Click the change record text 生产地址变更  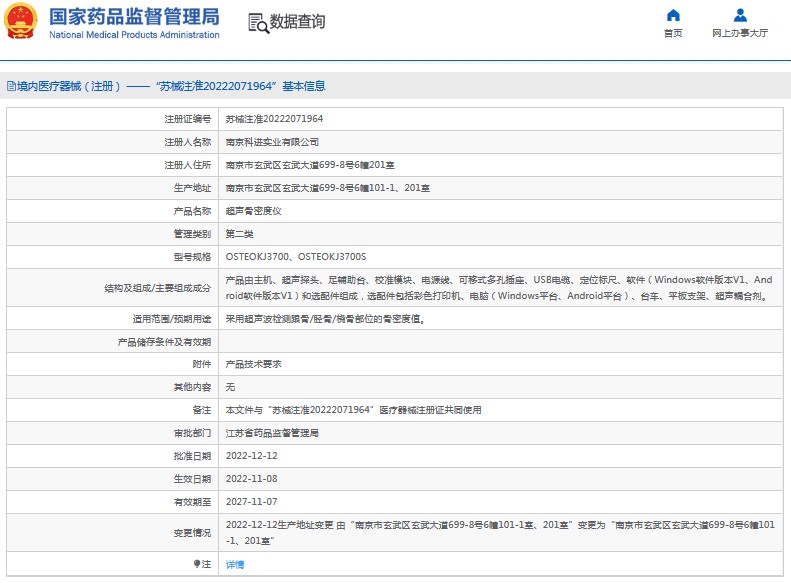coord(500,533)
